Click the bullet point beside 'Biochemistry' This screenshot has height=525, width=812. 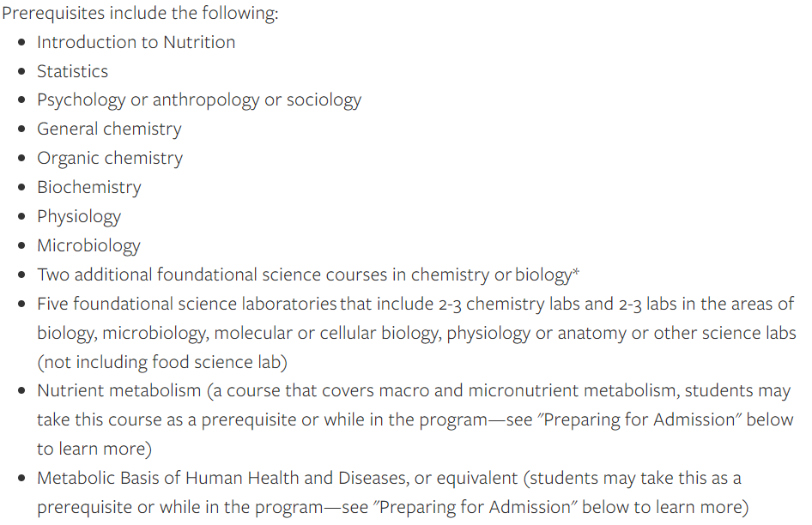[21, 187]
